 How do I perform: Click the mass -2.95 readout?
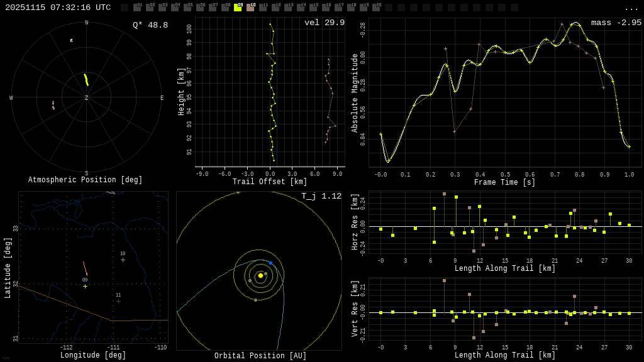point(616,23)
